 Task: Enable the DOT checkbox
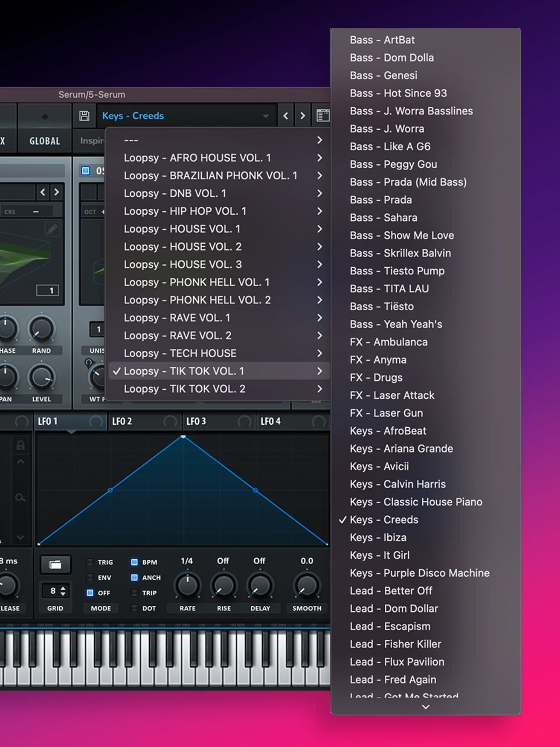point(134,608)
